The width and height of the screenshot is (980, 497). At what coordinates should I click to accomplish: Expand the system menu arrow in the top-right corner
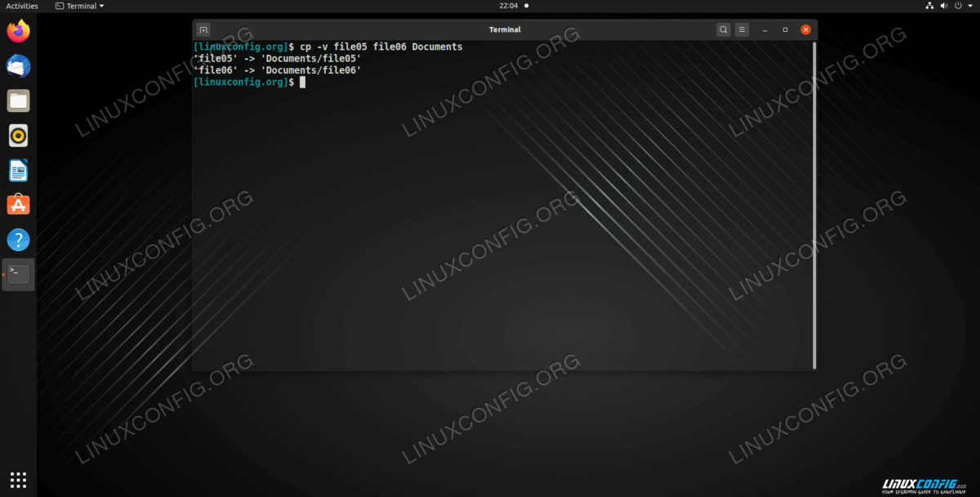969,6
